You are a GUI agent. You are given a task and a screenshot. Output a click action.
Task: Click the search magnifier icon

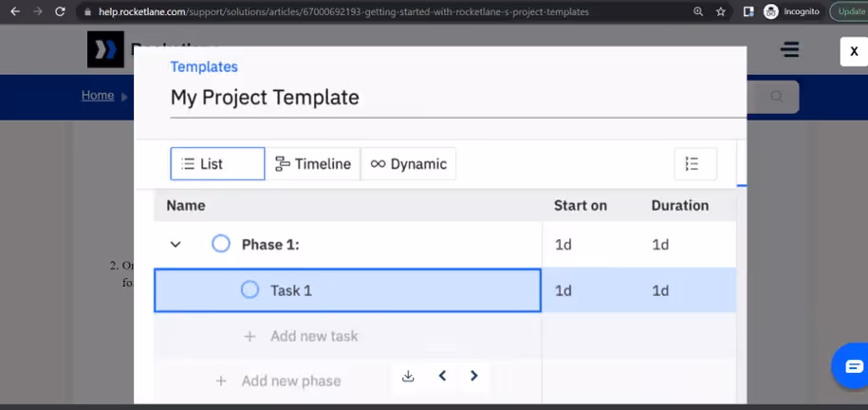pyautogui.click(x=777, y=97)
